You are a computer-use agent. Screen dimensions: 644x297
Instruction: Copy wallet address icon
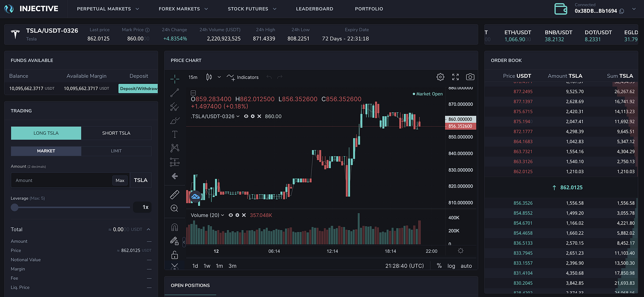622,11
